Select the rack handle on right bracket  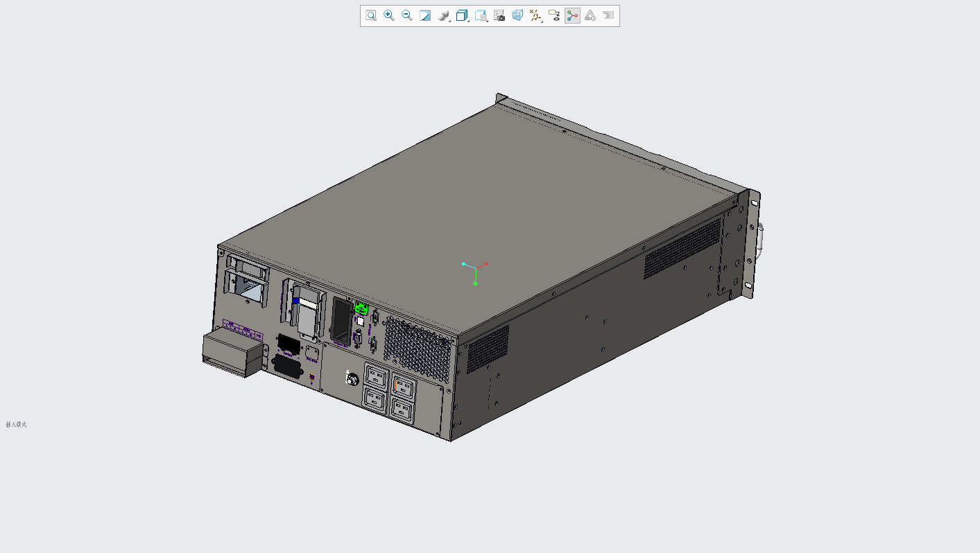[x=760, y=240]
